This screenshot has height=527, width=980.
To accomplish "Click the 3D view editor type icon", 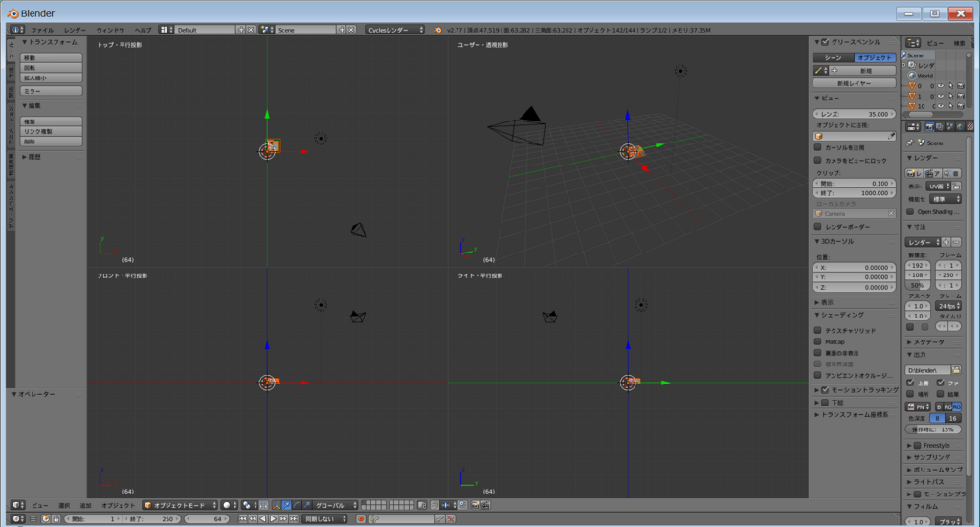I will [17, 505].
